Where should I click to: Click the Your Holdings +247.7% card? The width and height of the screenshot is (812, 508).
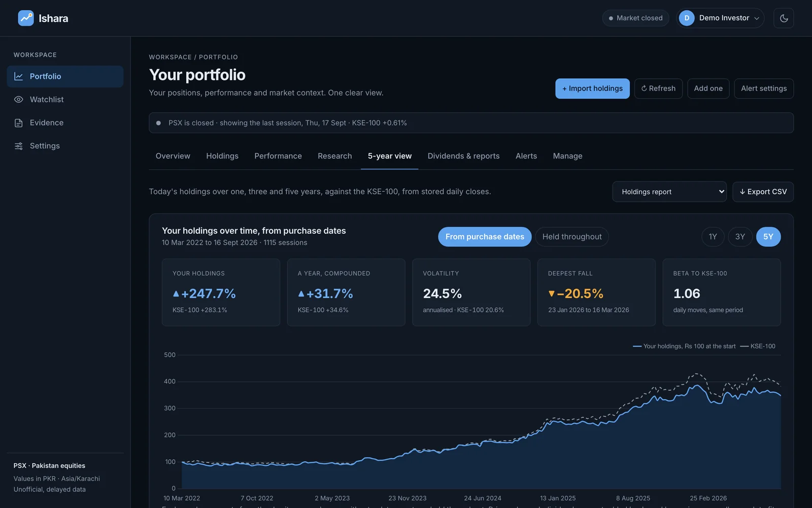tap(221, 293)
